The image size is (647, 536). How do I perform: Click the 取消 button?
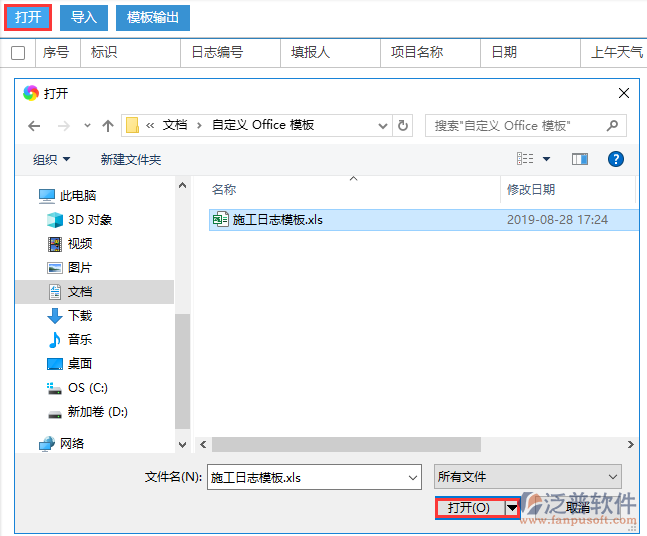[578, 508]
